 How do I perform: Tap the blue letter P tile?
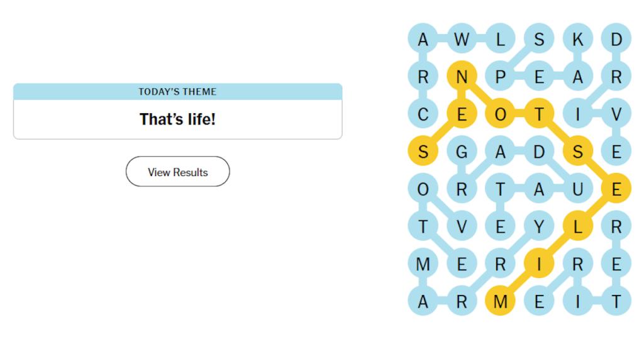(500, 76)
